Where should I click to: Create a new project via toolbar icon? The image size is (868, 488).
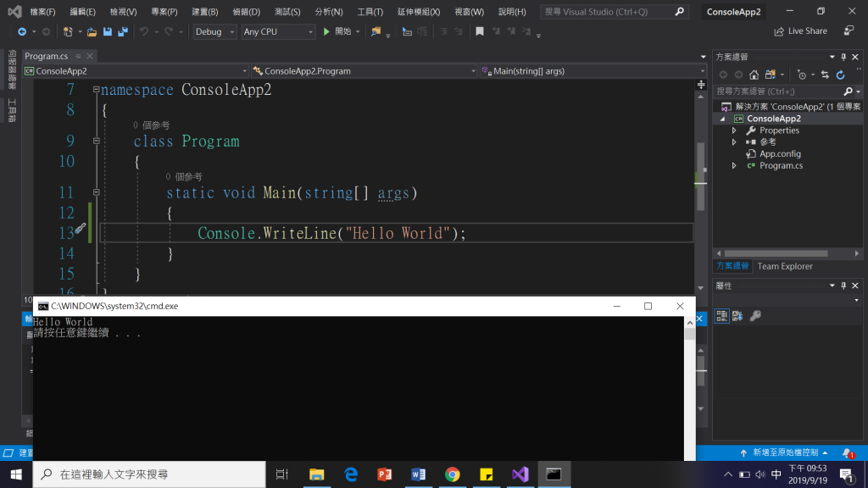[68, 31]
